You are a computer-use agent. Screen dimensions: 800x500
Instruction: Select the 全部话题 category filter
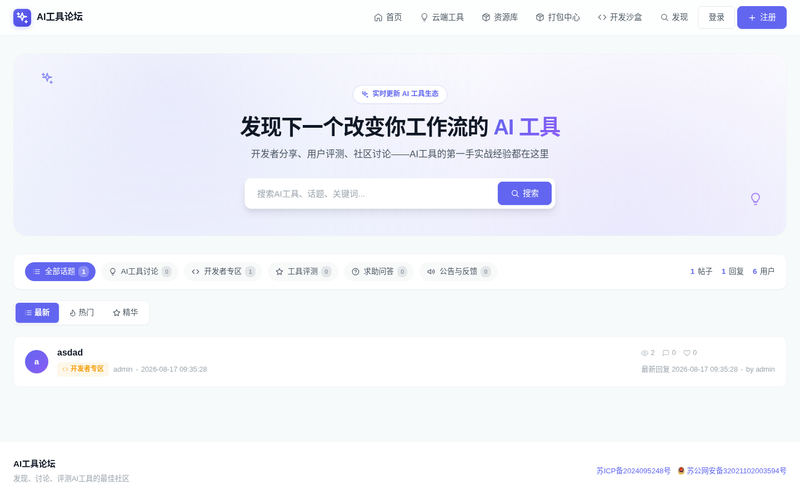[x=60, y=271]
